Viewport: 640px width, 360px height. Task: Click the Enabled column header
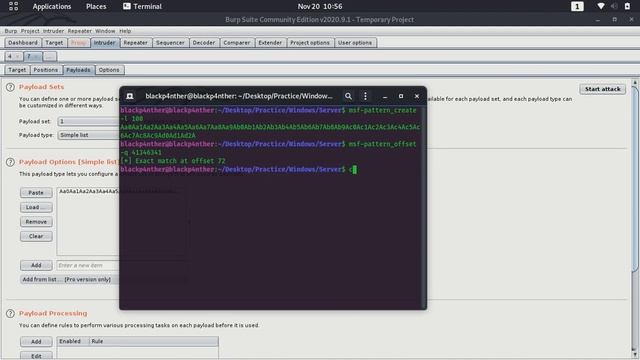click(x=73, y=341)
